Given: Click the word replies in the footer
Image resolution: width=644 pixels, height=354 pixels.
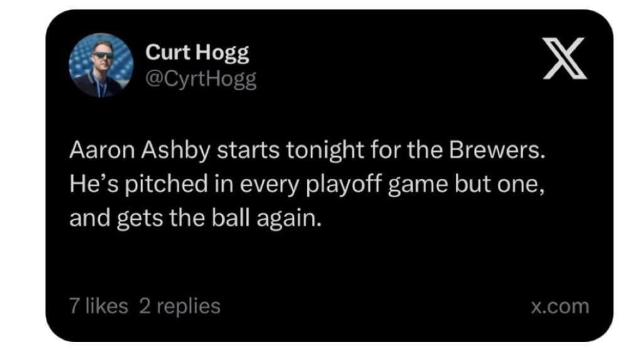Looking at the screenshot, I should 187,306.
